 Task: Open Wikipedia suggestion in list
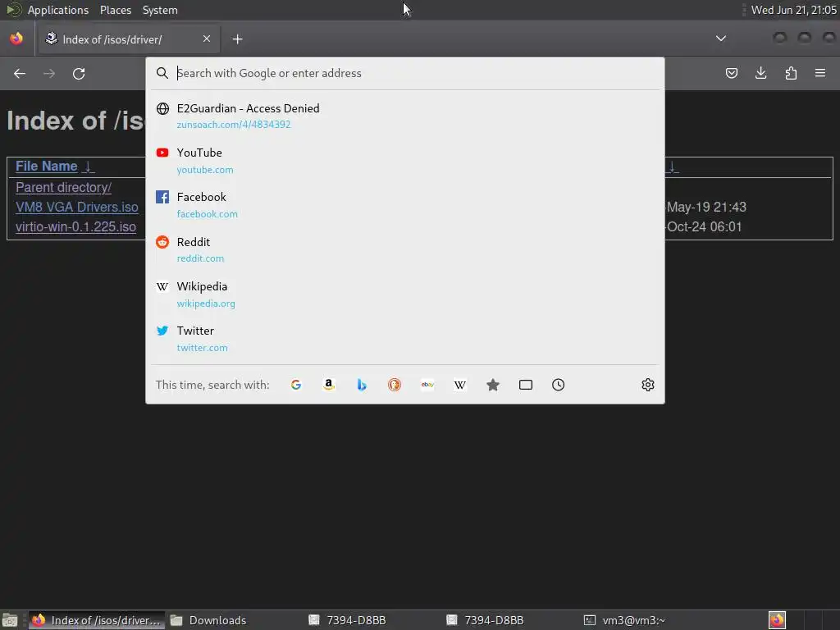pos(405,294)
